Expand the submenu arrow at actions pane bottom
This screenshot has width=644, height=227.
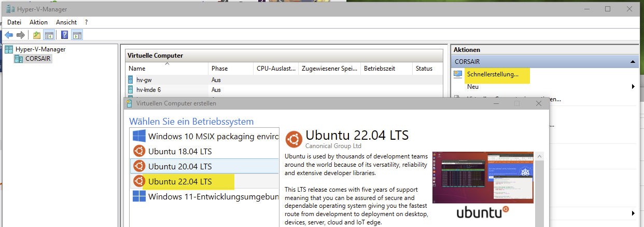(x=633, y=213)
